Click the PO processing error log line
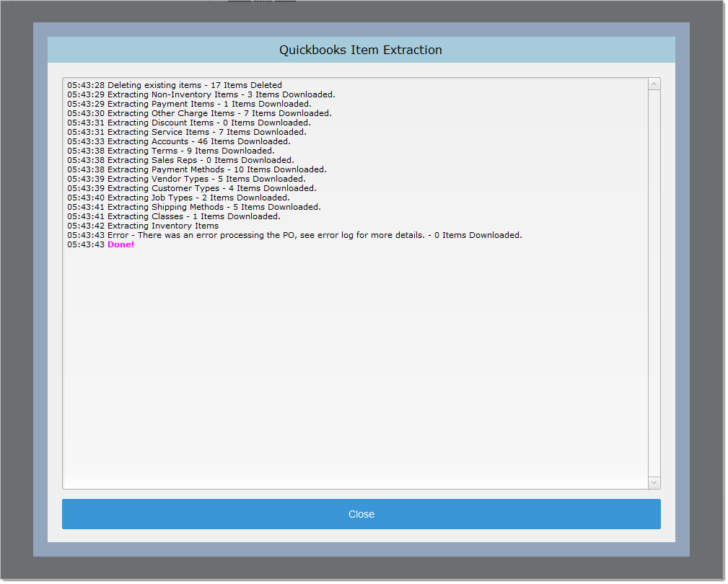This screenshot has width=728, height=584. tap(295, 236)
